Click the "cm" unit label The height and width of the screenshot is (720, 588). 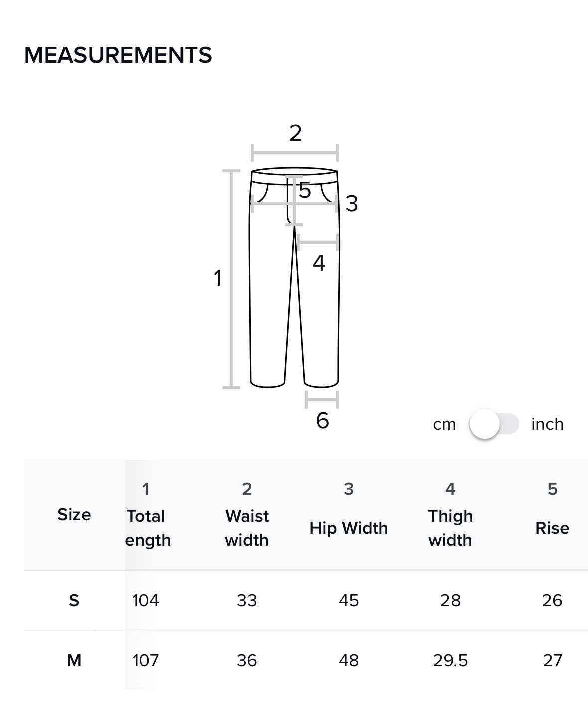tap(444, 424)
